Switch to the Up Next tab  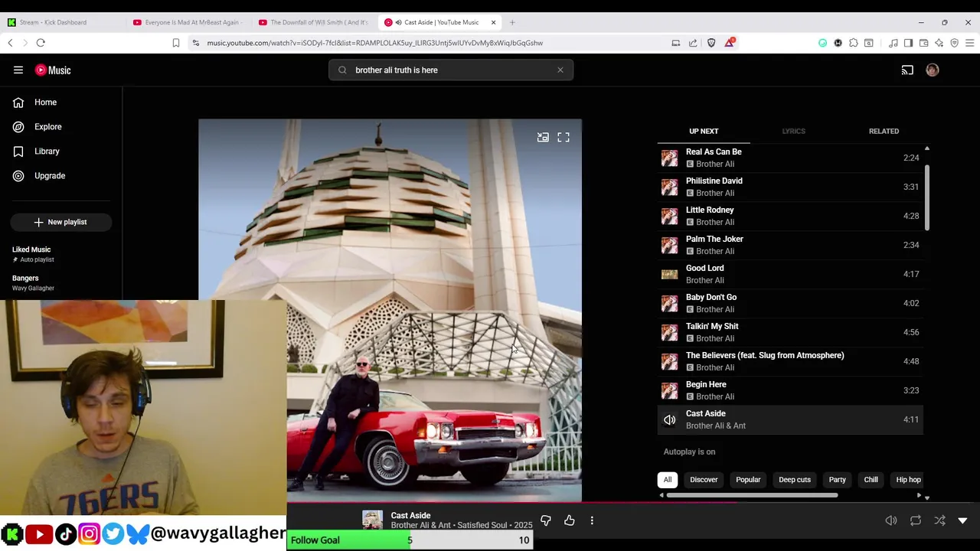pyautogui.click(x=704, y=131)
